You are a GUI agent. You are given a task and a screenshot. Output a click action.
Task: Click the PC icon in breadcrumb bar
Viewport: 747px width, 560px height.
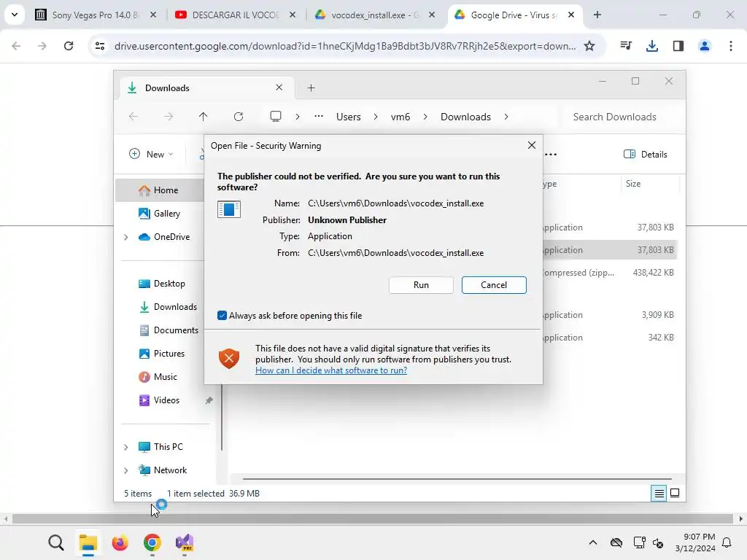click(x=275, y=117)
